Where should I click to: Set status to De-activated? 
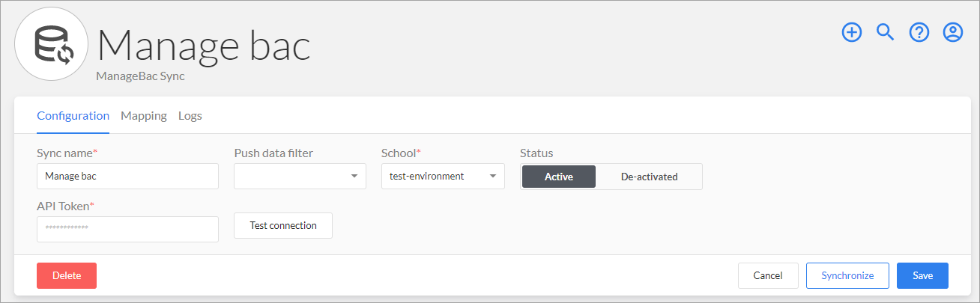click(x=649, y=177)
